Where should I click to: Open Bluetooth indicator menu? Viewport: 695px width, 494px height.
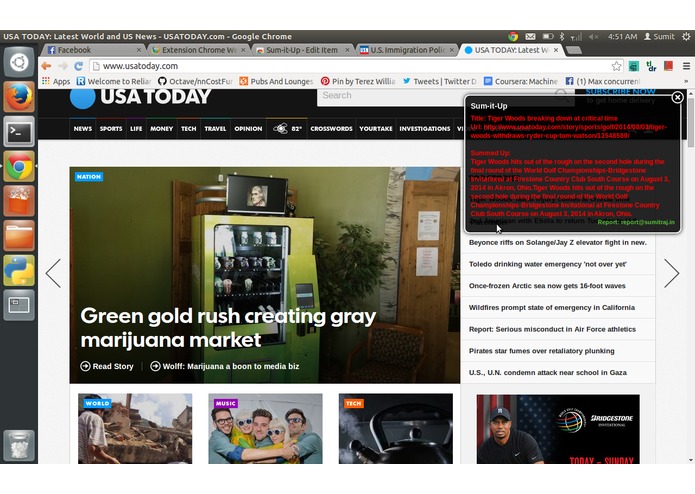[x=562, y=36]
